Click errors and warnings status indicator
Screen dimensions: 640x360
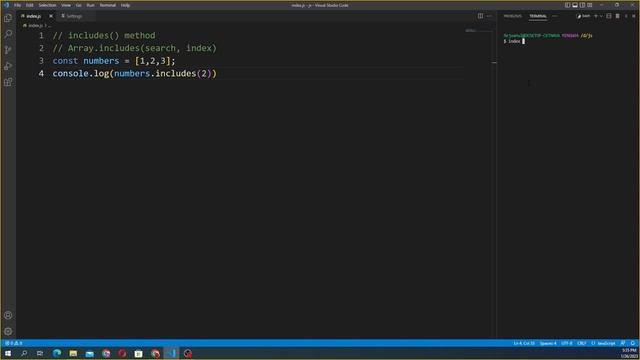click(13, 343)
